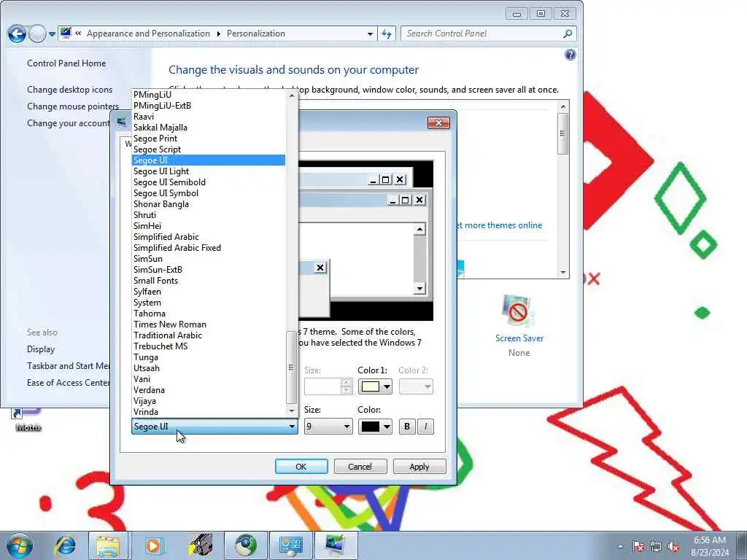Choose Shonar Bangla font

209,204
